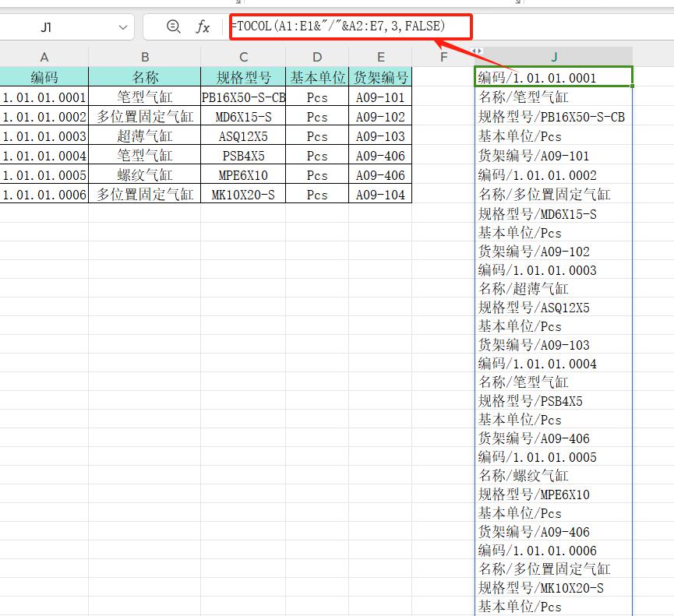Select column B header
This screenshot has height=616, width=674.
tap(145, 57)
